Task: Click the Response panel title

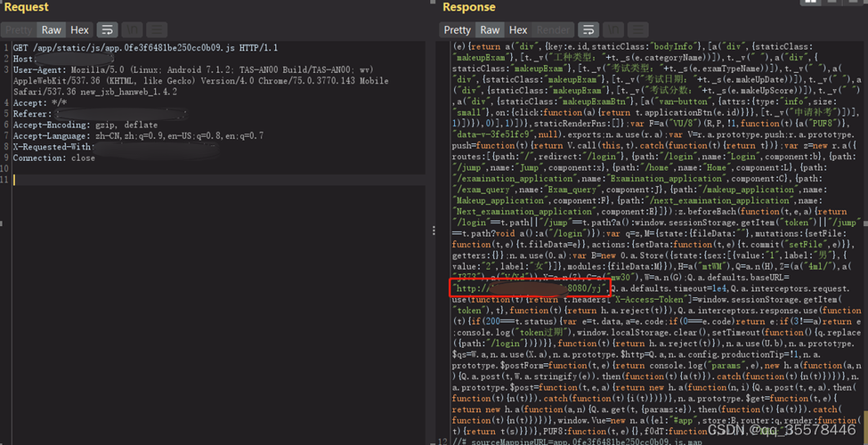Action: (469, 7)
